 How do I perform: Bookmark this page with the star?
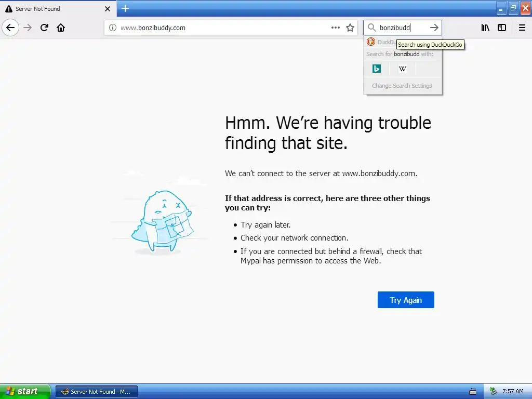[x=350, y=28]
